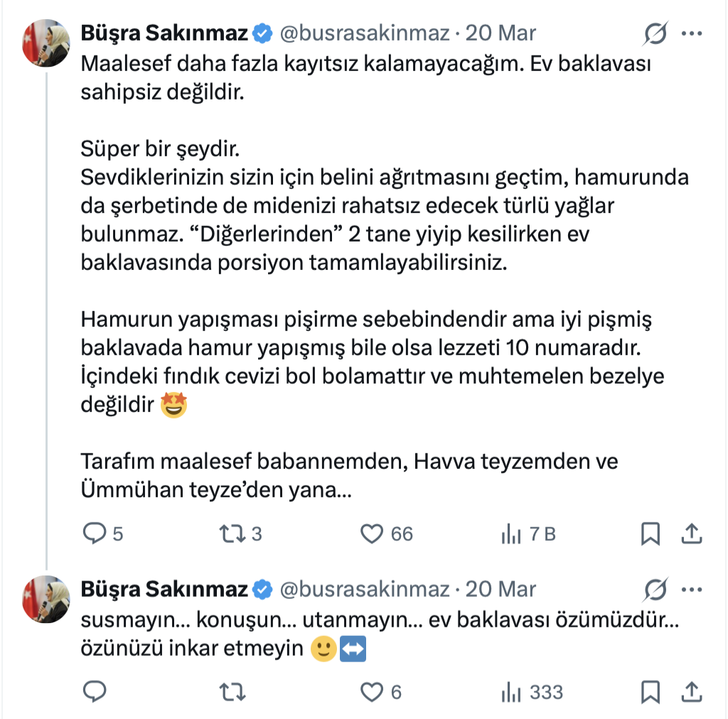
Task: Bookmark the second tweet
Action: coord(650,691)
